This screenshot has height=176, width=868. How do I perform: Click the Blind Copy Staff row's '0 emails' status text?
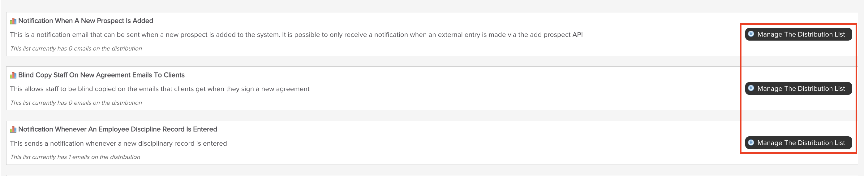click(76, 103)
